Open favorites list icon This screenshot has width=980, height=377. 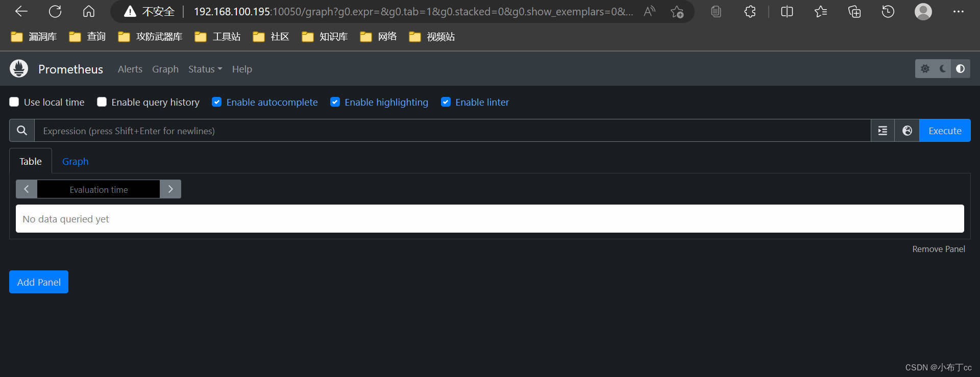[821, 11]
